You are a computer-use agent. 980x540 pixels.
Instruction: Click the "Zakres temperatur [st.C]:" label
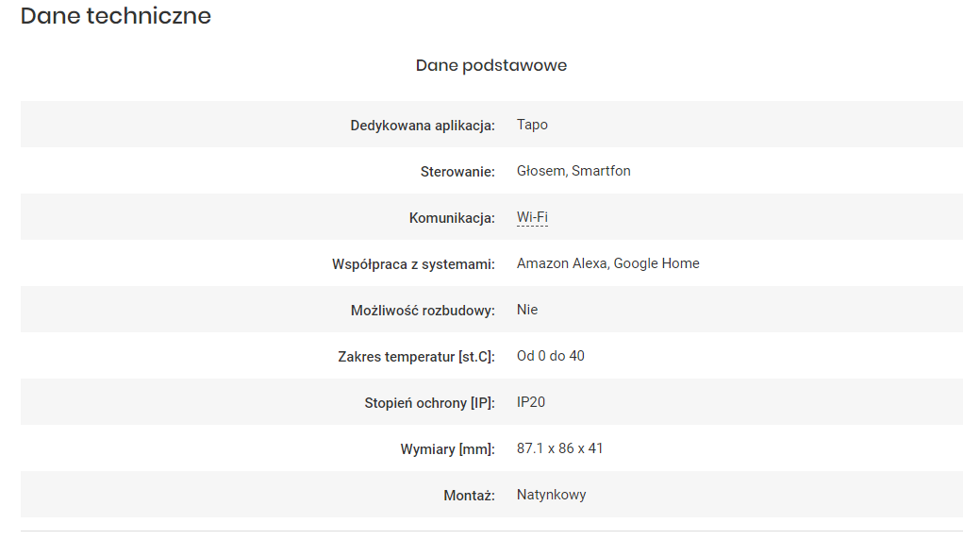(416, 357)
